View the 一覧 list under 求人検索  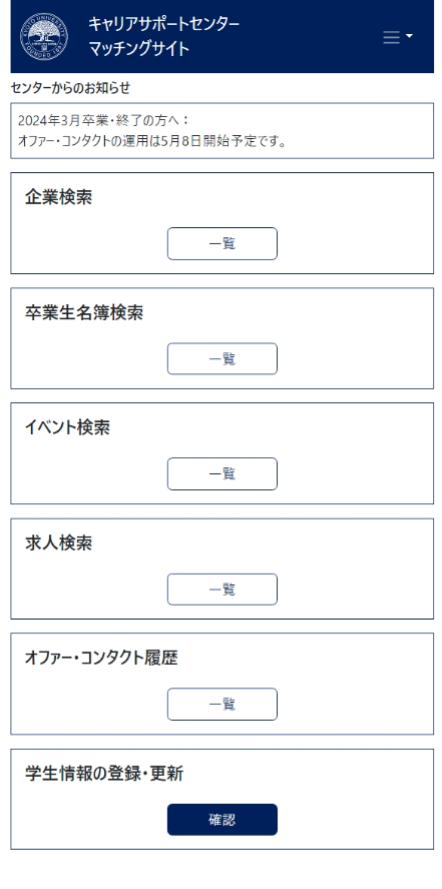pos(222,590)
